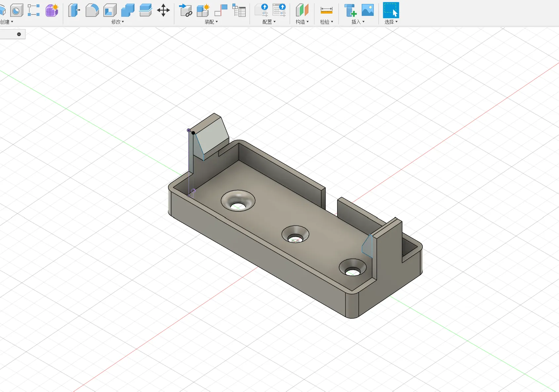Click the Rectangular Pattern tool icon
The image size is (559, 392).
point(34,10)
